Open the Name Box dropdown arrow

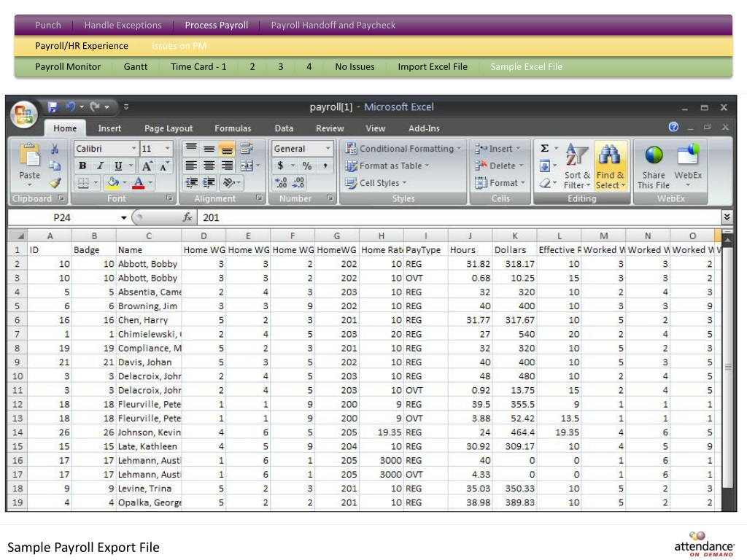pos(123,217)
